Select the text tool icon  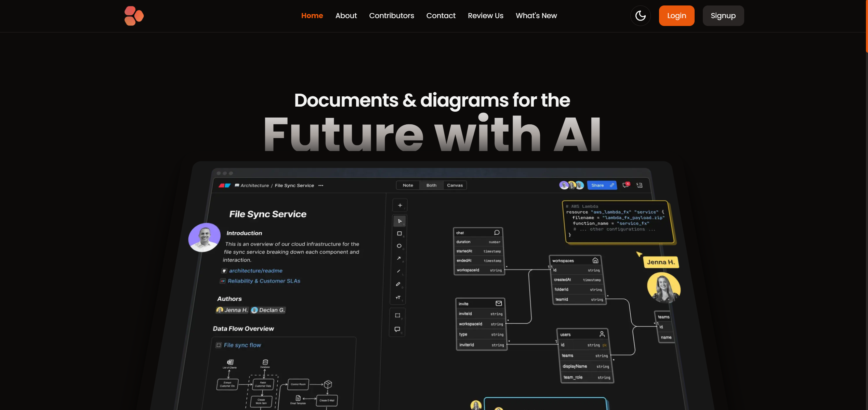[398, 298]
